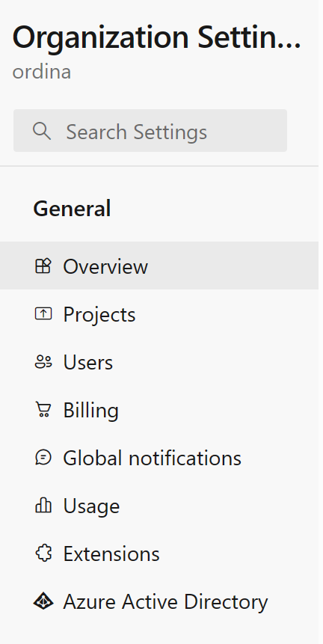Open the Billing label

pyautogui.click(x=90, y=411)
